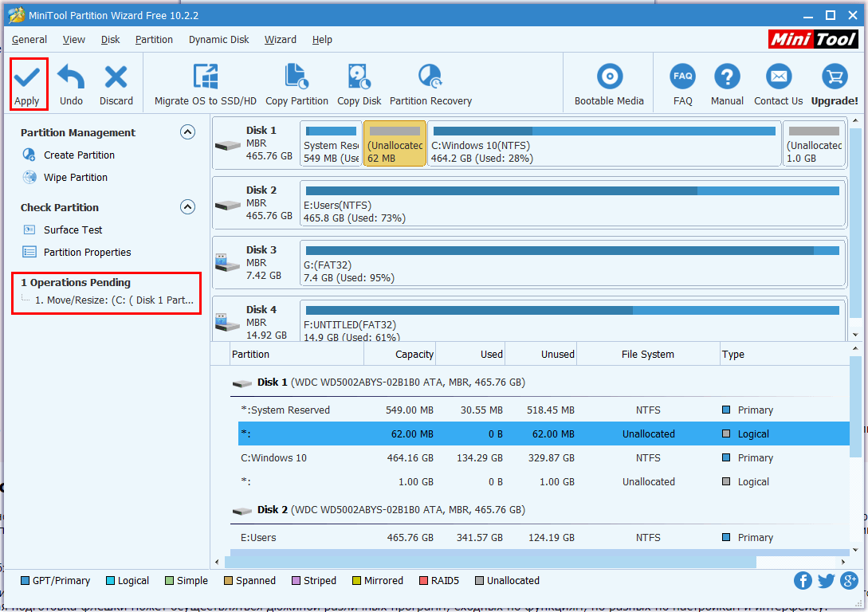The width and height of the screenshot is (868, 612).
Task: Select System Reserved block on Disk 1
Action: tap(331, 144)
